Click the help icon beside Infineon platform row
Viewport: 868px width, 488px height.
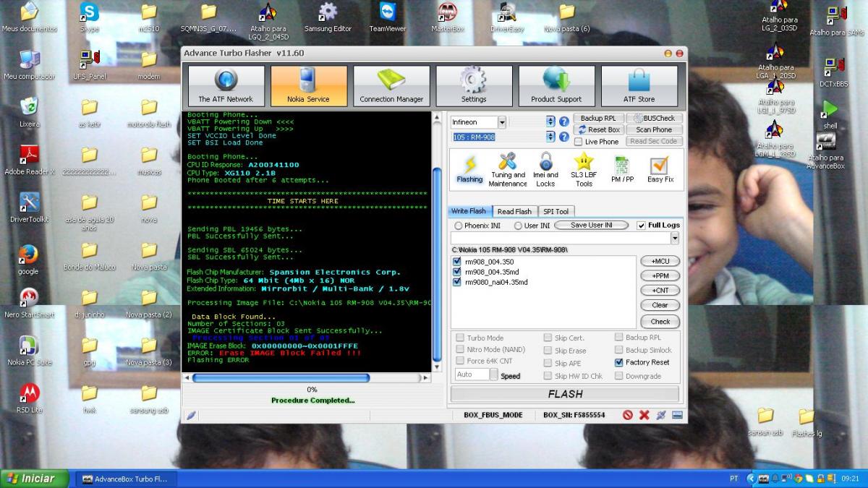tap(564, 121)
